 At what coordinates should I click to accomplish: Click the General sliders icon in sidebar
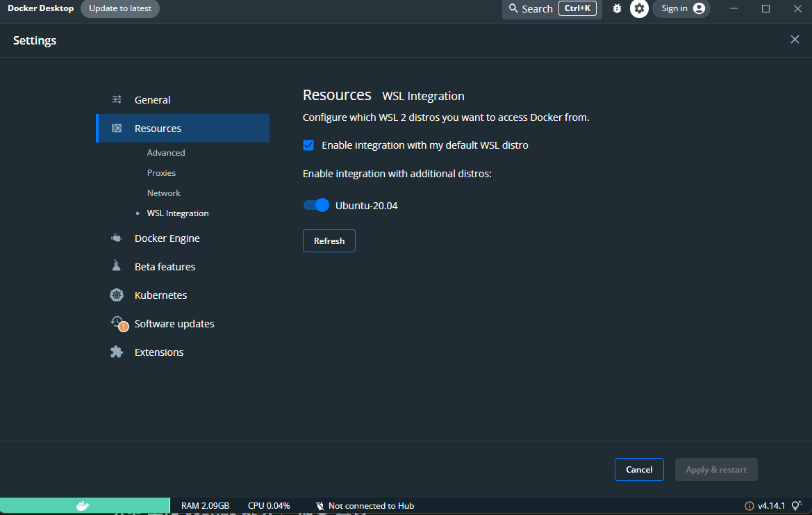(x=117, y=99)
